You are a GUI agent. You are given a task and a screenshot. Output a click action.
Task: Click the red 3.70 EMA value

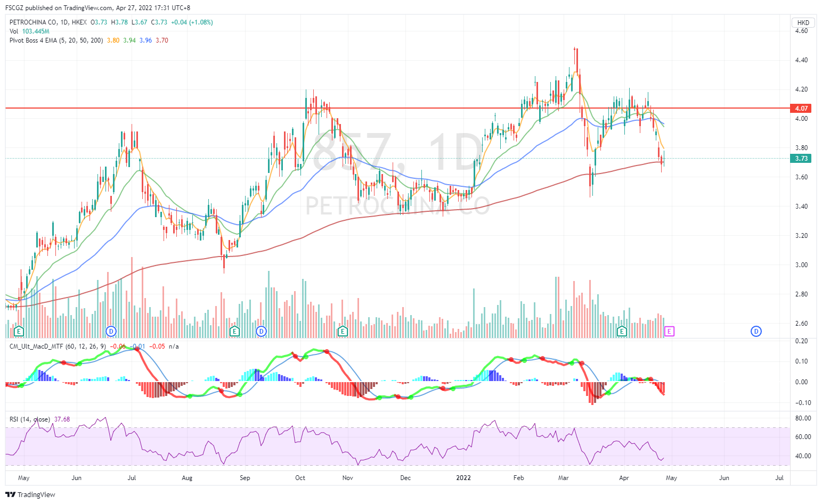162,40
